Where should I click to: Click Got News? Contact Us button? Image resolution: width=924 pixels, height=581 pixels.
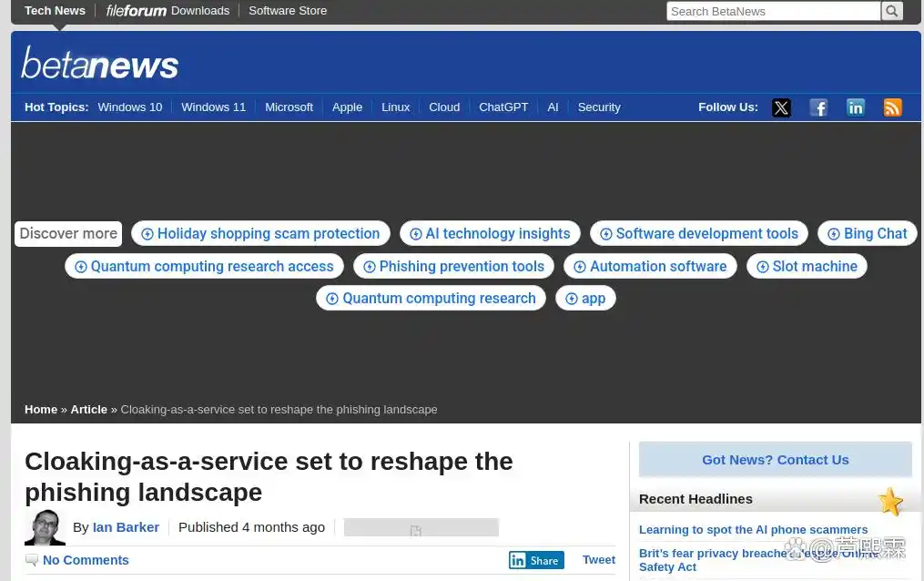775,460
